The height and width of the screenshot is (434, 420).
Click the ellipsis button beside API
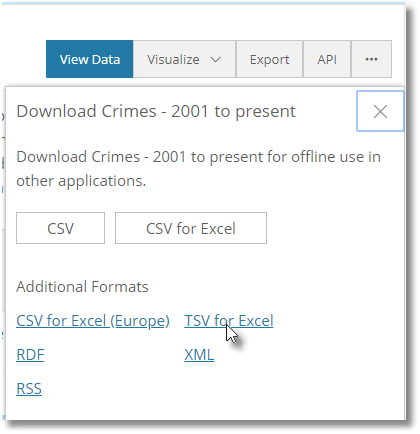tap(371, 59)
